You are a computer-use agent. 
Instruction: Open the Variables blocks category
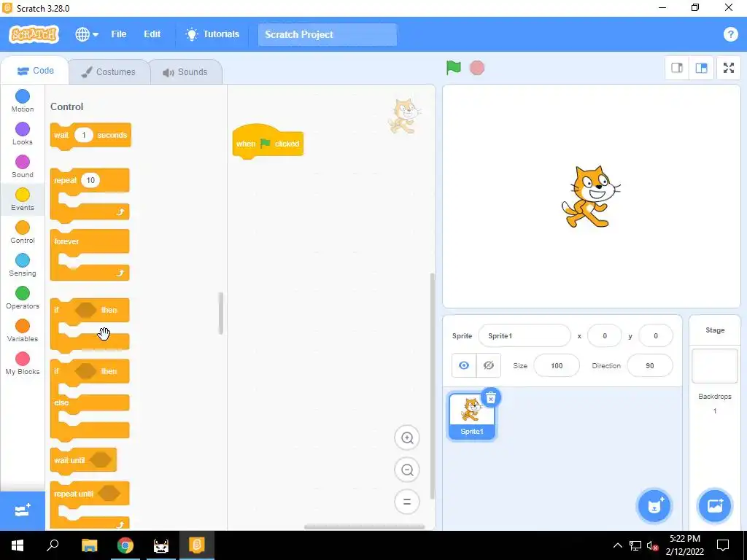point(23,330)
